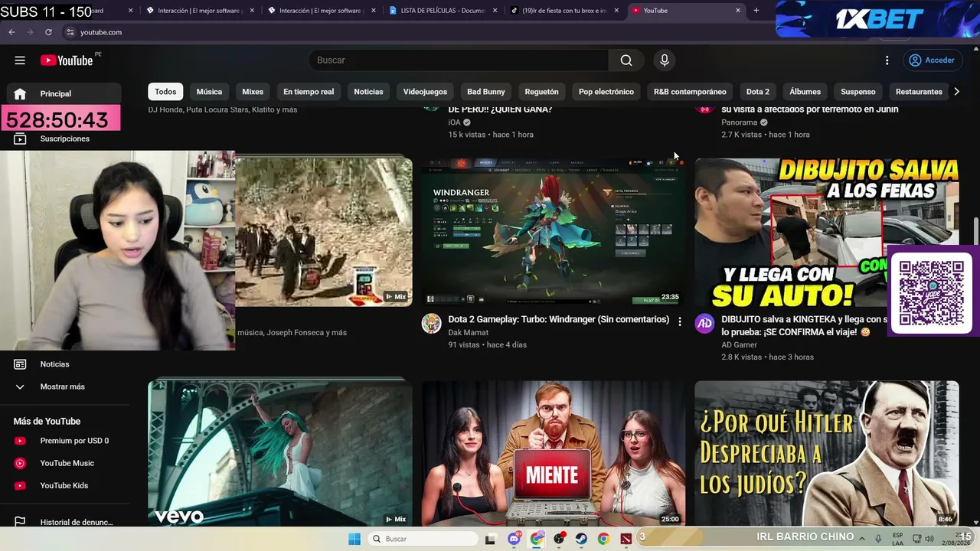Image resolution: width=980 pixels, height=551 pixels.
Task: Open the vevo Mix thumbnail
Action: coord(280,453)
